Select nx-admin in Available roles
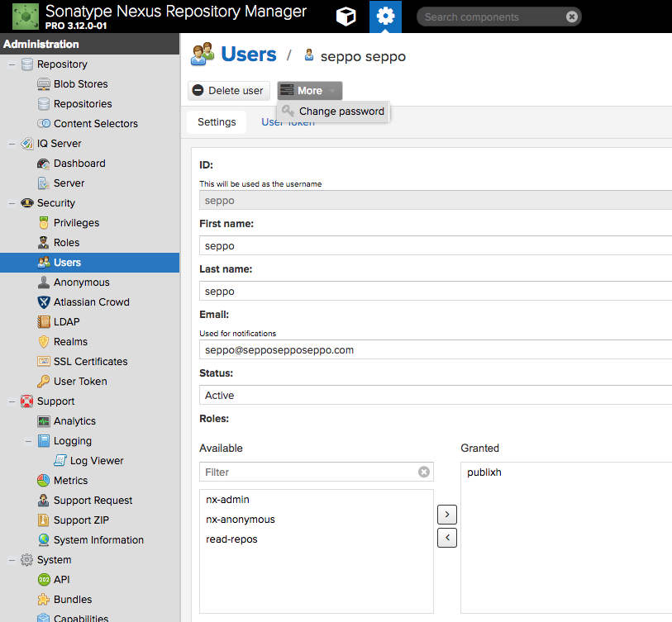 click(227, 500)
